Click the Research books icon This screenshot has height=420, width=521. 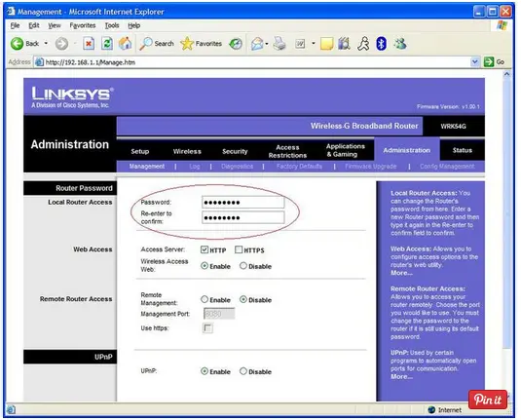[344, 44]
